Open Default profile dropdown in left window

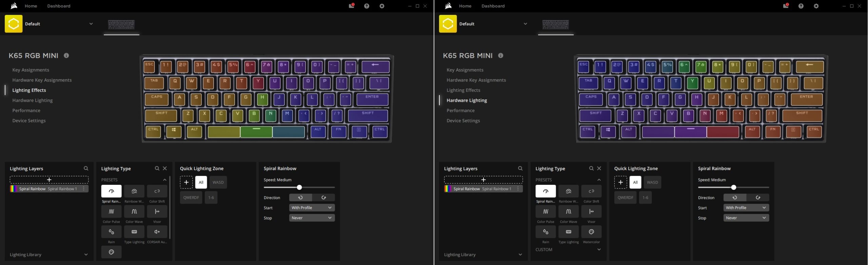91,24
